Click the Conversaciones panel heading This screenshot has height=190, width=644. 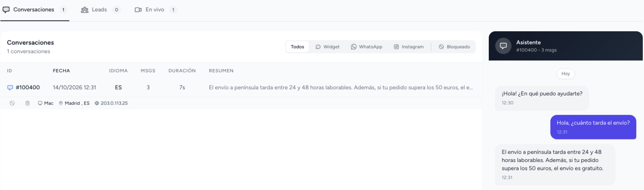(30, 42)
